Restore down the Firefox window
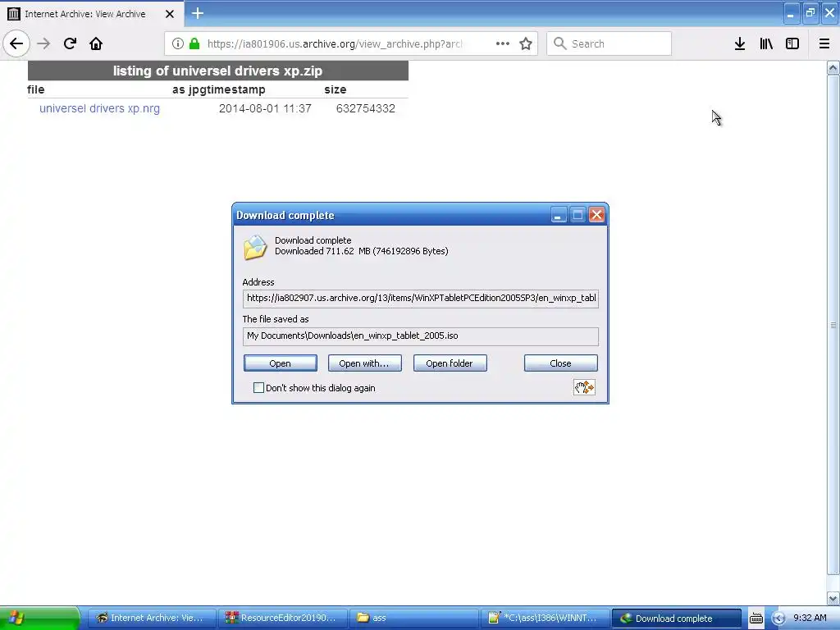The image size is (840, 630). coord(810,13)
